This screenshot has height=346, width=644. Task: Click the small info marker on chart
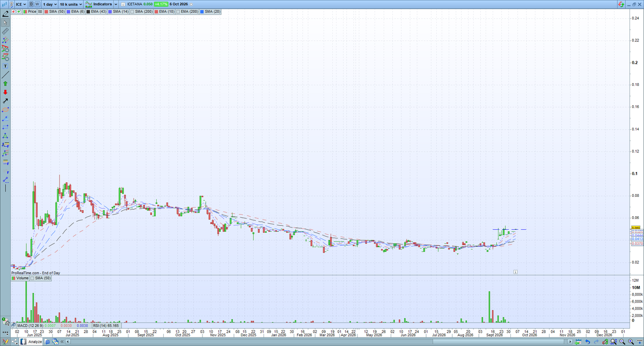(x=515, y=272)
